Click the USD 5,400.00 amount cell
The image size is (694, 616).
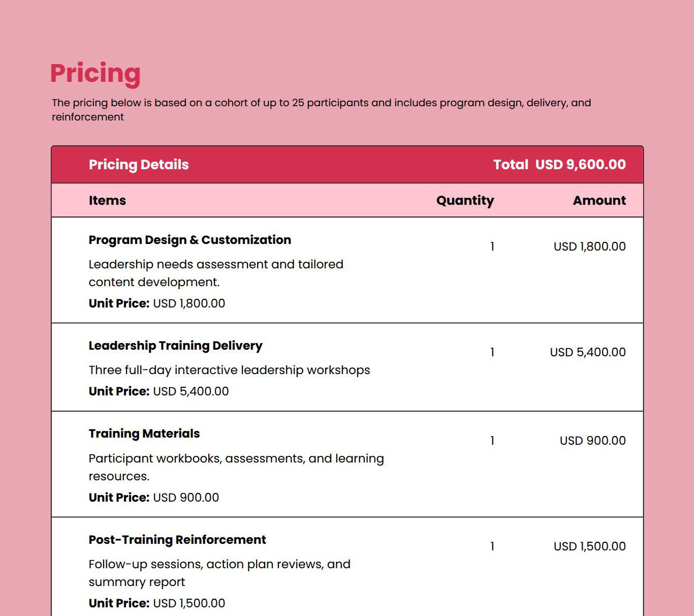coord(588,352)
